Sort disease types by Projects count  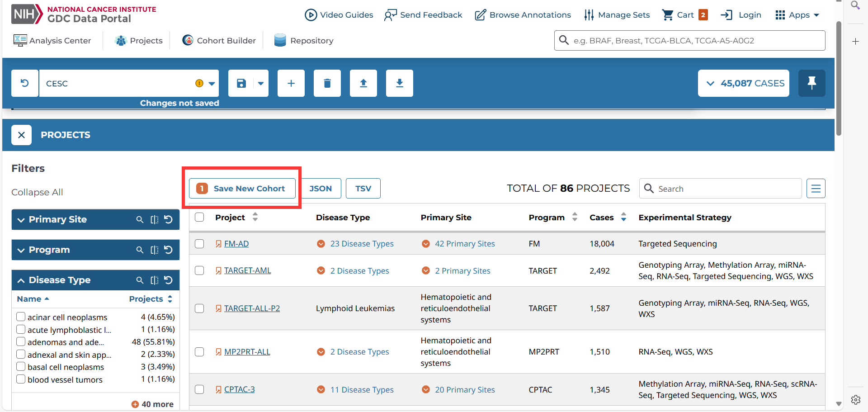151,299
